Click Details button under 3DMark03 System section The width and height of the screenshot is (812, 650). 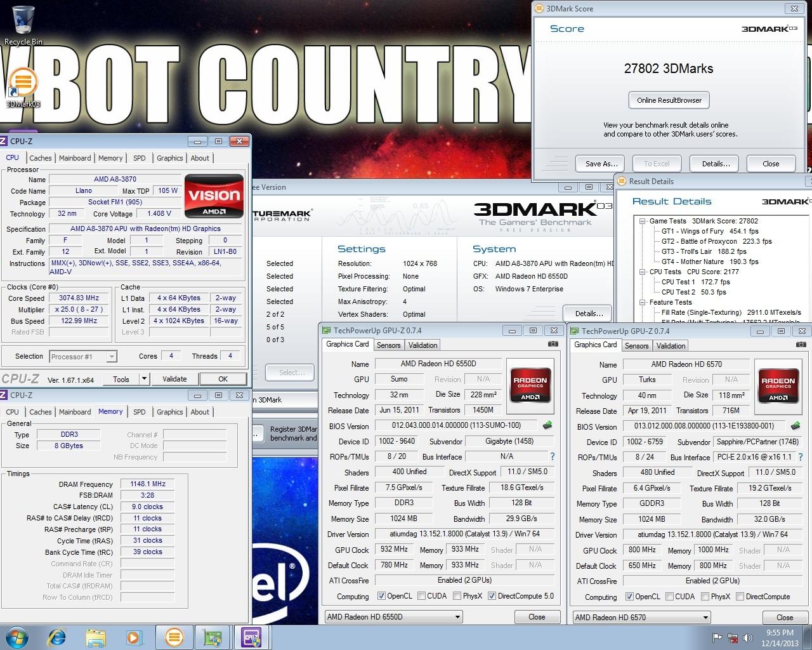pos(589,314)
